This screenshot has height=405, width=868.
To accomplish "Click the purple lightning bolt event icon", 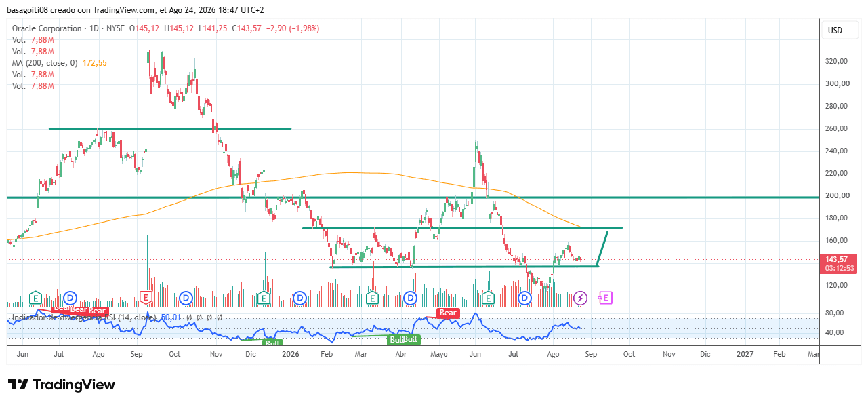I will (580, 297).
